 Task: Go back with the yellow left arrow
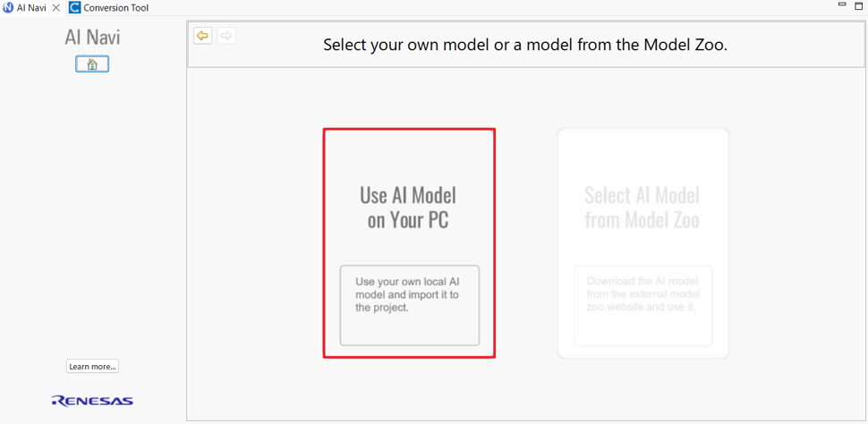click(x=202, y=36)
